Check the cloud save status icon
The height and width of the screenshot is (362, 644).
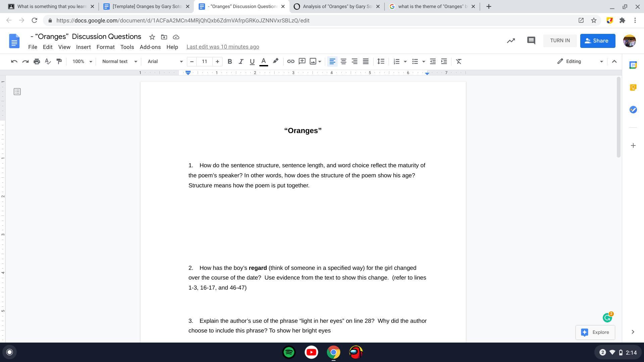tap(176, 37)
